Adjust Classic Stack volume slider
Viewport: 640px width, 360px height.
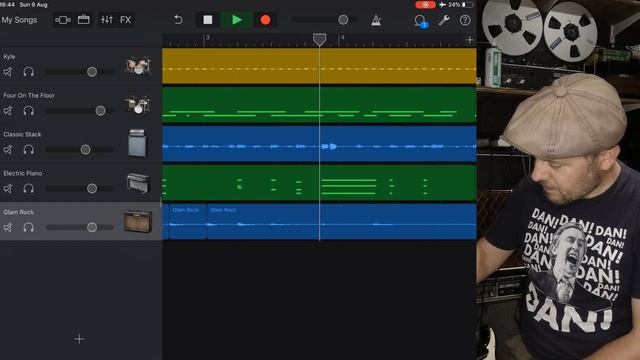click(x=80, y=150)
